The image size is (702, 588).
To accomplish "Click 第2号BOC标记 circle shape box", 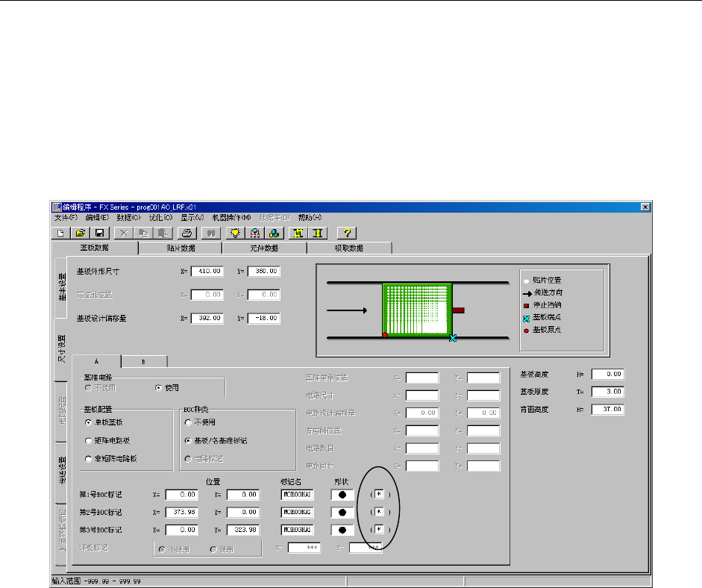I will 342,513.
